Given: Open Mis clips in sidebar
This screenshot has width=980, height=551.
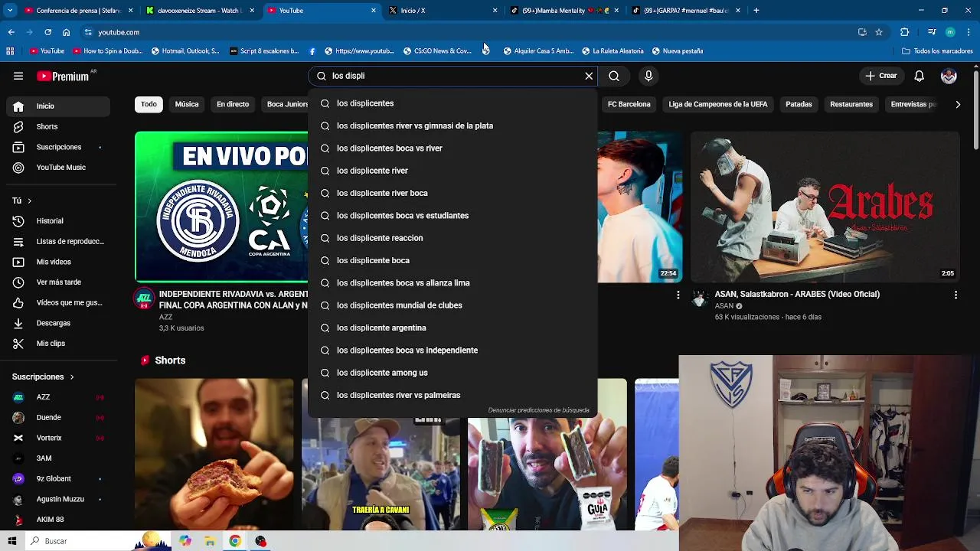Looking at the screenshot, I should 59,344.
